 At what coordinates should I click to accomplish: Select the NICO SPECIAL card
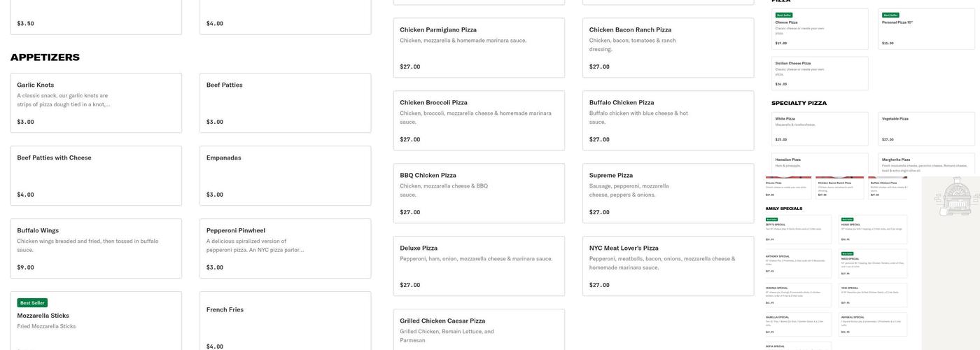pyautogui.click(x=874, y=263)
